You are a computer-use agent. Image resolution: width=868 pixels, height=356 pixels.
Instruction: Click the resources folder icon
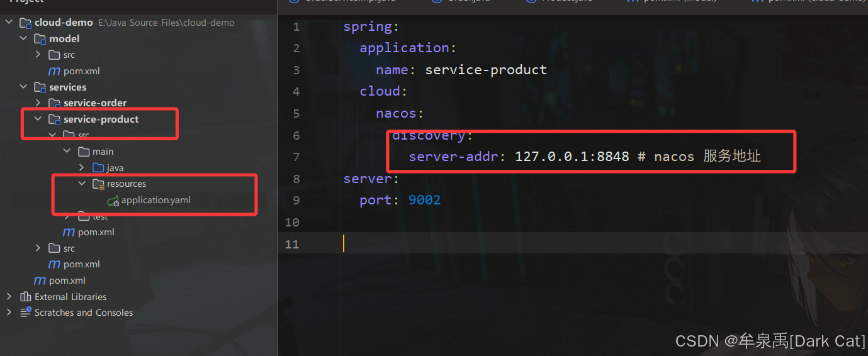(98, 184)
